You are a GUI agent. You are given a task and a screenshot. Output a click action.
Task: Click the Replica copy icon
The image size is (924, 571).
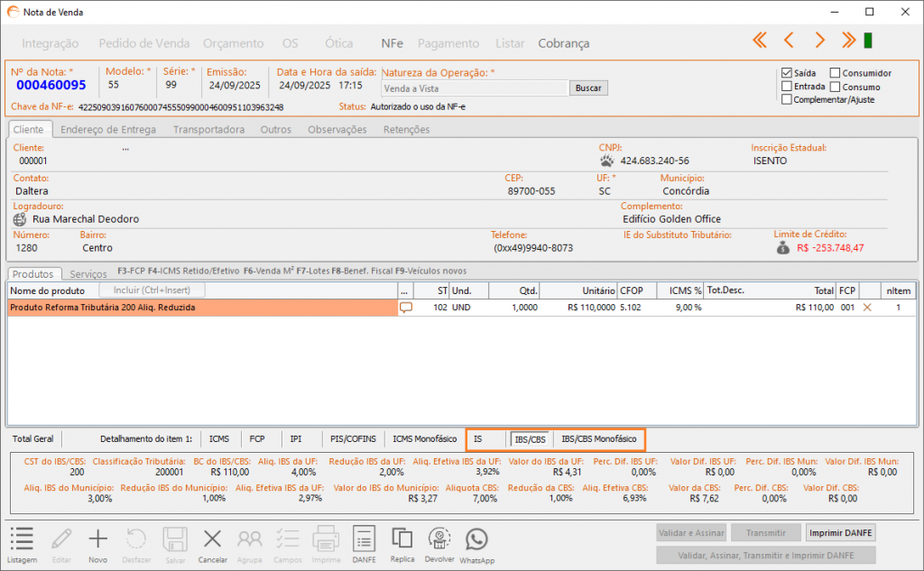402,539
